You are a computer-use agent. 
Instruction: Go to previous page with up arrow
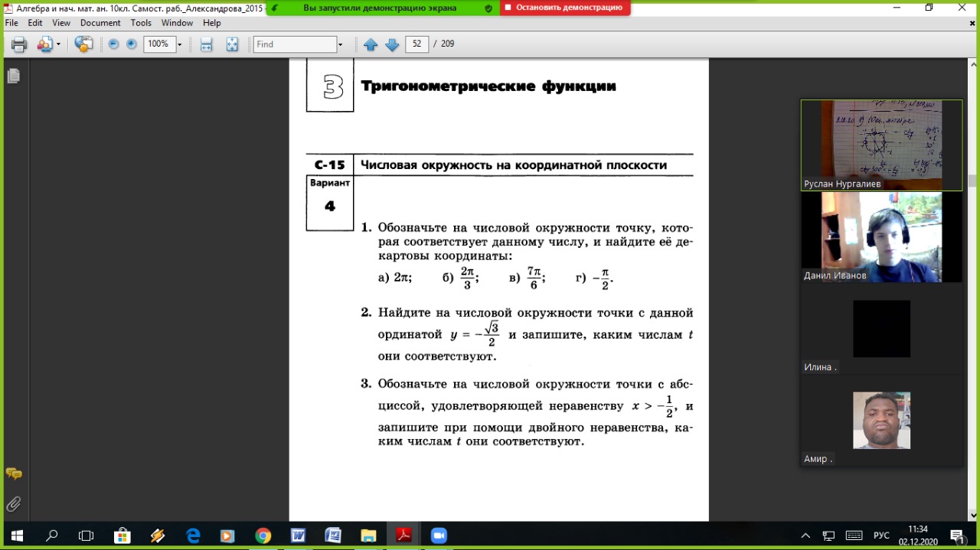[x=371, y=44]
